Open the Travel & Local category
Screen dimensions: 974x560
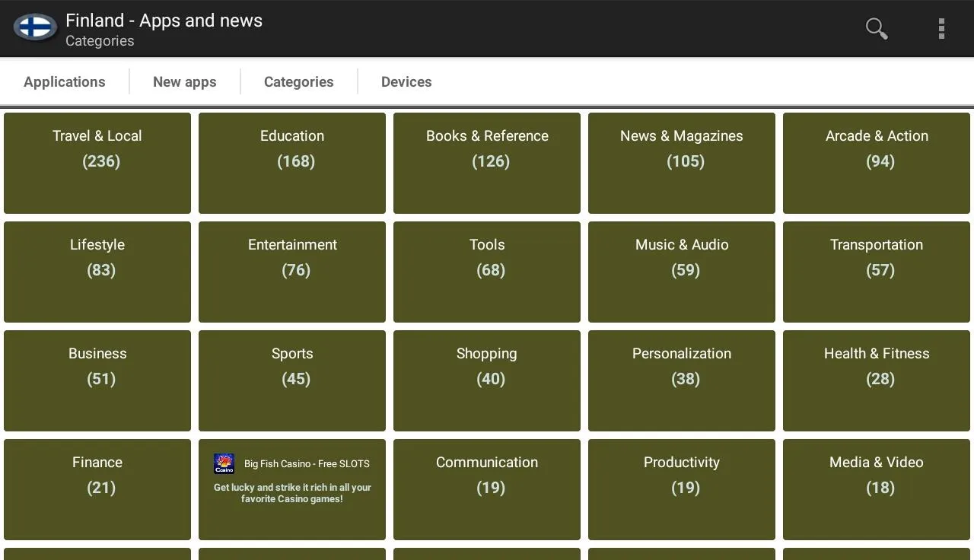97,163
